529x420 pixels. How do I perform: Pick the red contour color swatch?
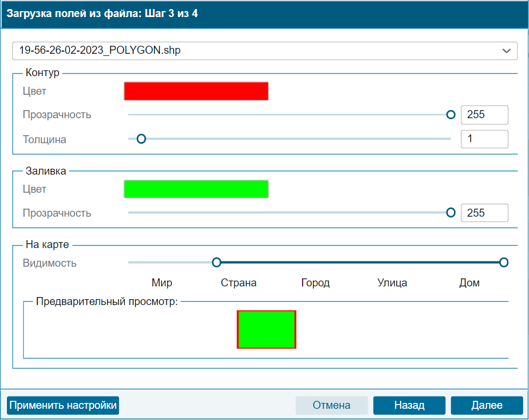click(196, 91)
